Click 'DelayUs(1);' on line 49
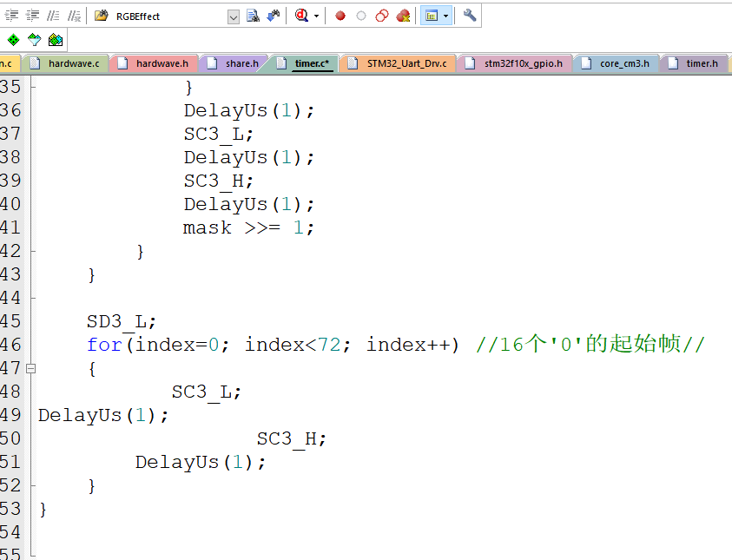Image resolution: width=732 pixels, height=560 pixels. [103, 415]
